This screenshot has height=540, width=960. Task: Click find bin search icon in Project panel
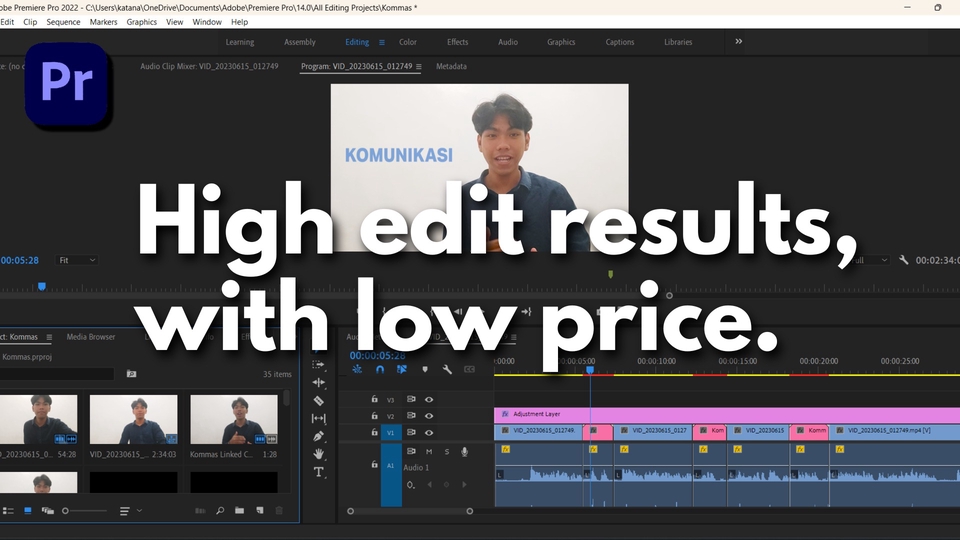click(x=131, y=373)
